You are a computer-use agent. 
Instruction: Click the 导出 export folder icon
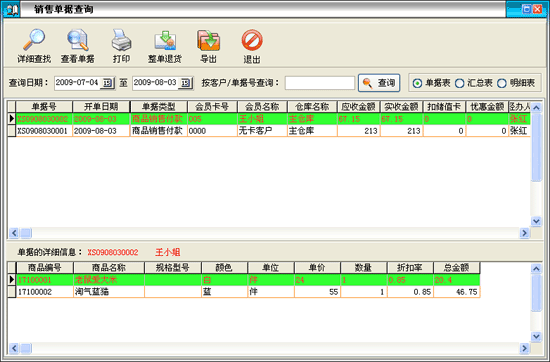point(208,40)
